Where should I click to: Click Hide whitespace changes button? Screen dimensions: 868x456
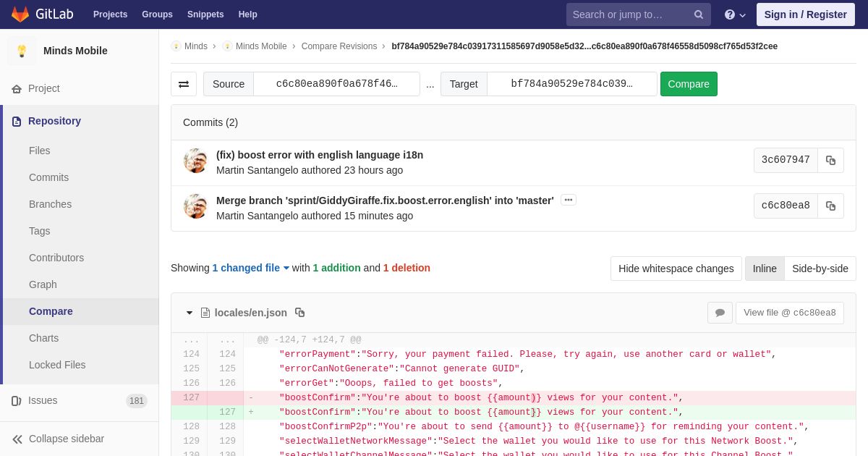tap(676, 269)
